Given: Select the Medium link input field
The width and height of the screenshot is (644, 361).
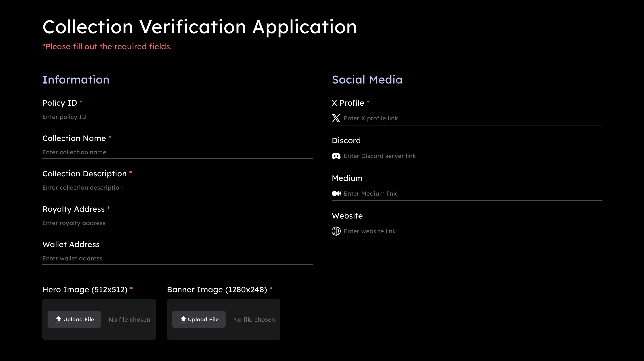Looking at the screenshot, I should point(467,194).
